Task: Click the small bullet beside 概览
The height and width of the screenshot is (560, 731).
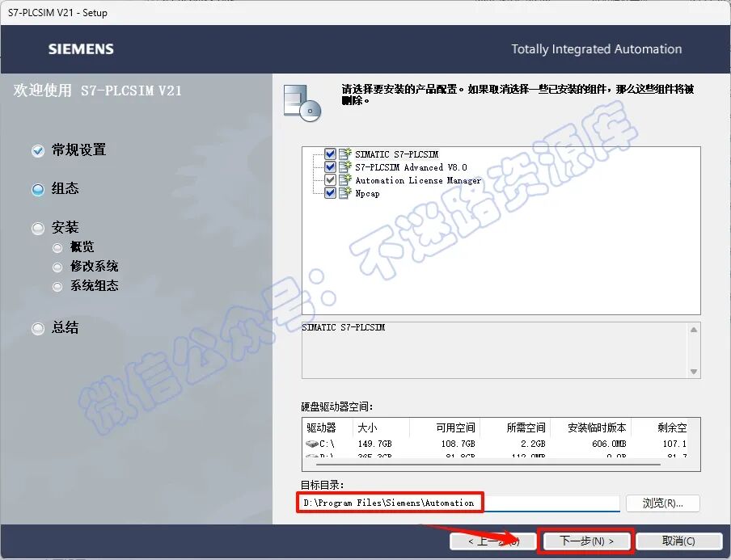Action: point(57,248)
